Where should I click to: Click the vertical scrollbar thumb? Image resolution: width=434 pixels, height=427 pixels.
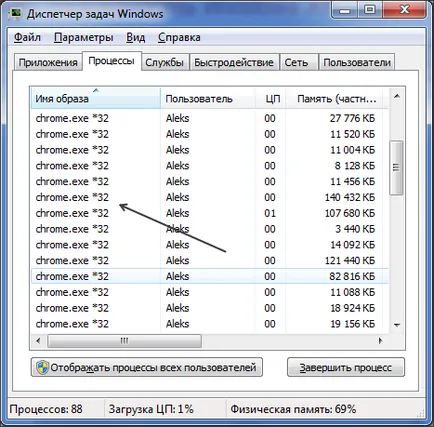(x=396, y=167)
